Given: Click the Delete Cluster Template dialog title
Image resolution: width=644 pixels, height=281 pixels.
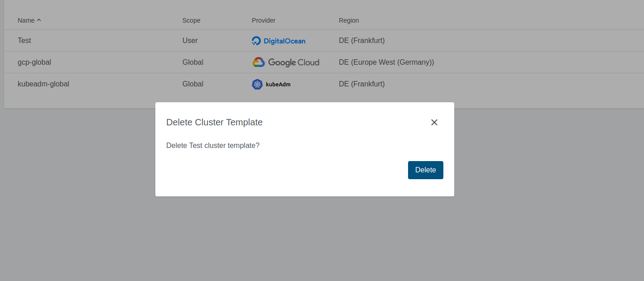Looking at the screenshot, I should point(214,122).
